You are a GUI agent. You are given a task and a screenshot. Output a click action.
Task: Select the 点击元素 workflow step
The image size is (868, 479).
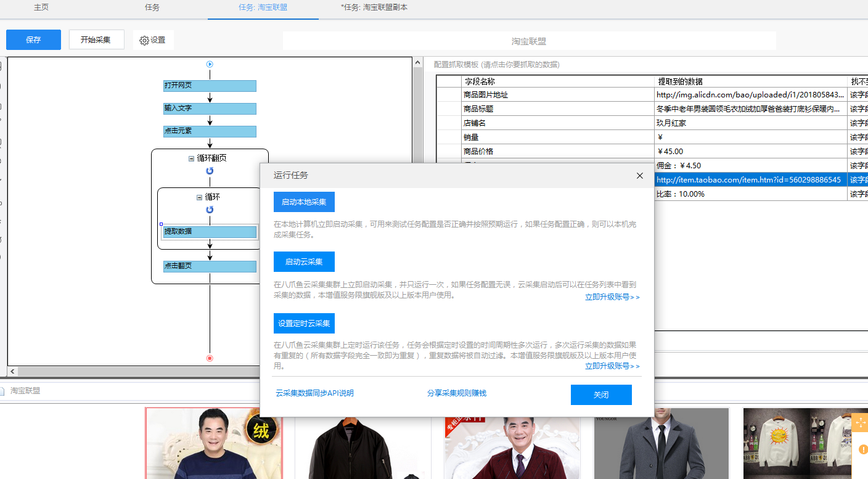click(x=210, y=131)
